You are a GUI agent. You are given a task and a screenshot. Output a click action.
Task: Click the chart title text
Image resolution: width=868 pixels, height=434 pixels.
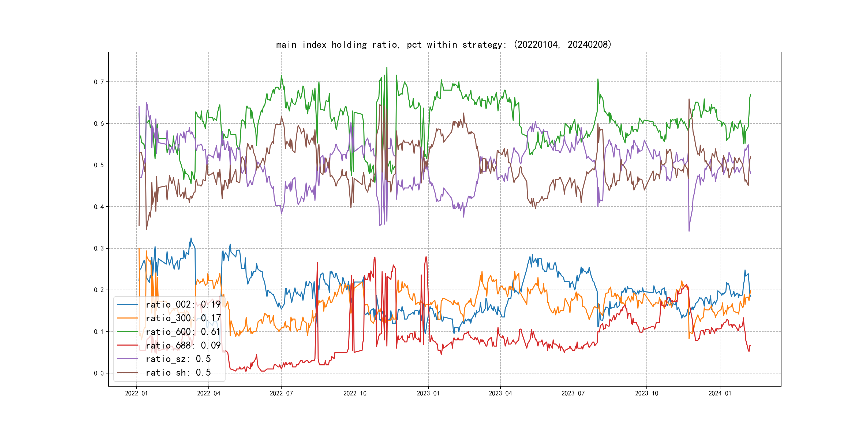pos(444,44)
